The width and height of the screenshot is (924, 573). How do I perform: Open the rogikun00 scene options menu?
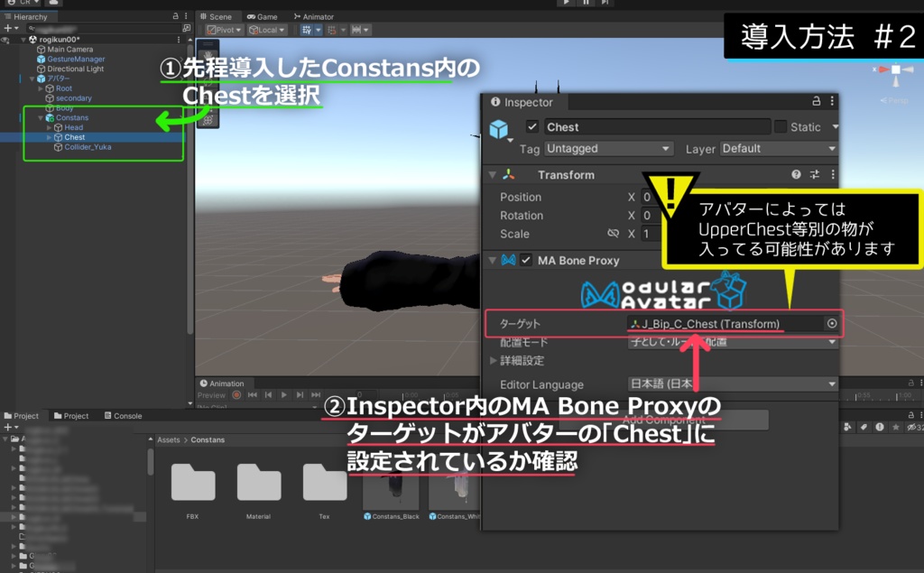[179, 40]
